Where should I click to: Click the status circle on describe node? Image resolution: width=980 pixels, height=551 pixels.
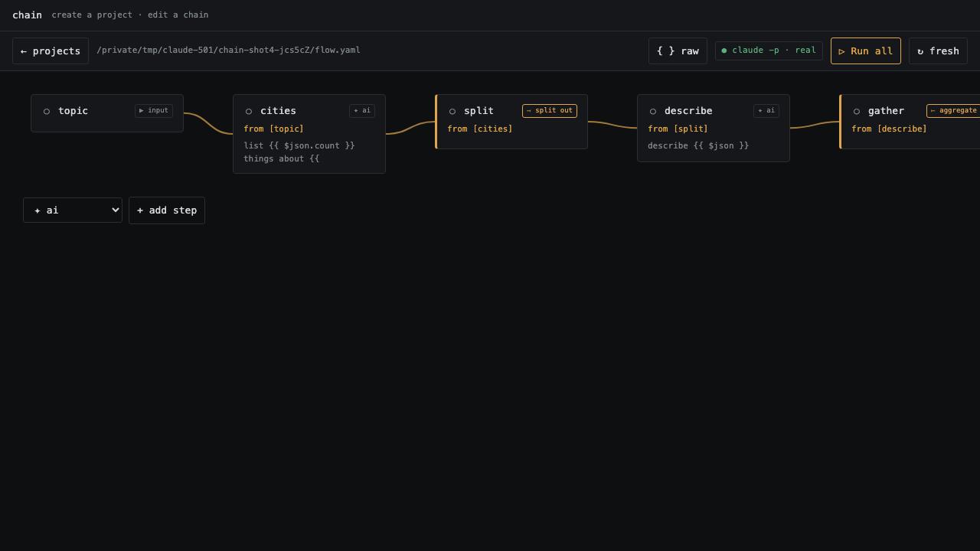pos(653,112)
